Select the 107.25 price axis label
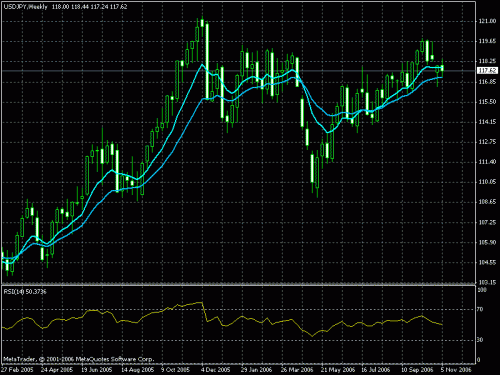This screenshot has height=375, width=500. coord(487,222)
